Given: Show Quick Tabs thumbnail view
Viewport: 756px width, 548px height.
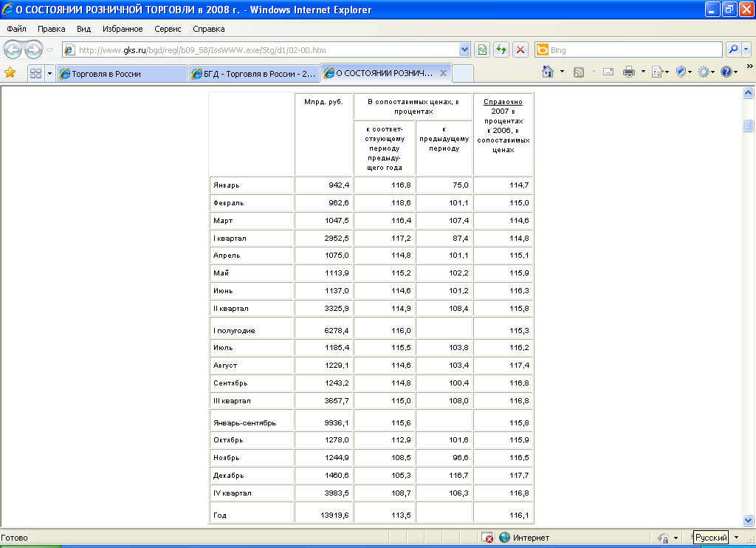Looking at the screenshot, I should click(x=35, y=73).
